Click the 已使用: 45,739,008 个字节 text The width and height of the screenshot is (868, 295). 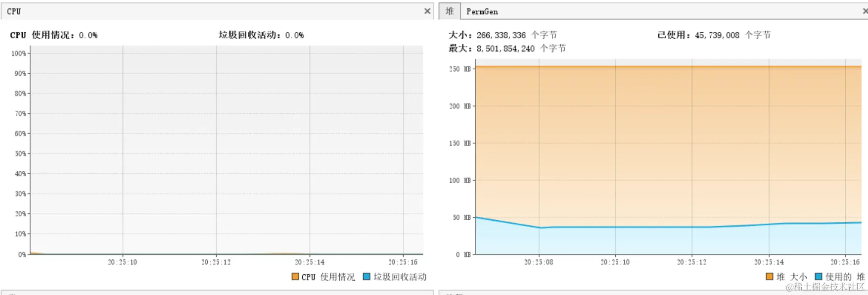pos(714,35)
